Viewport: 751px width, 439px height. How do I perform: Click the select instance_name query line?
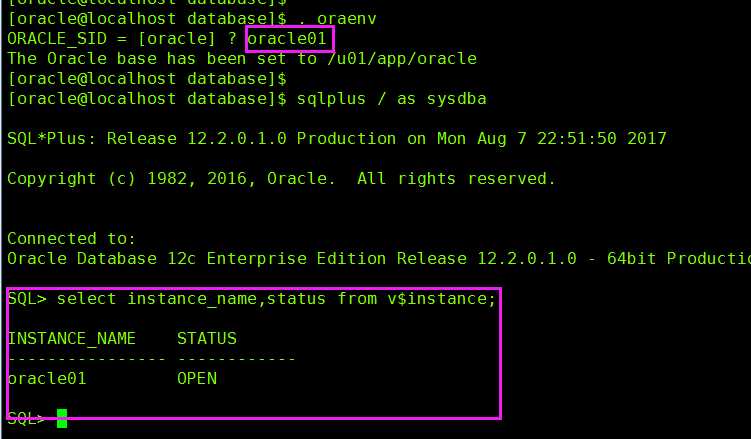(252, 299)
